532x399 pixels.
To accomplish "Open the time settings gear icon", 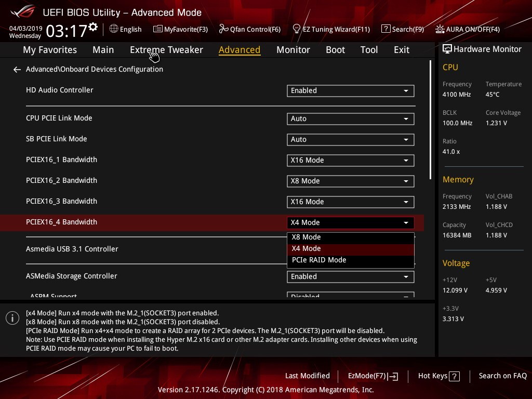I will coord(93,27).
